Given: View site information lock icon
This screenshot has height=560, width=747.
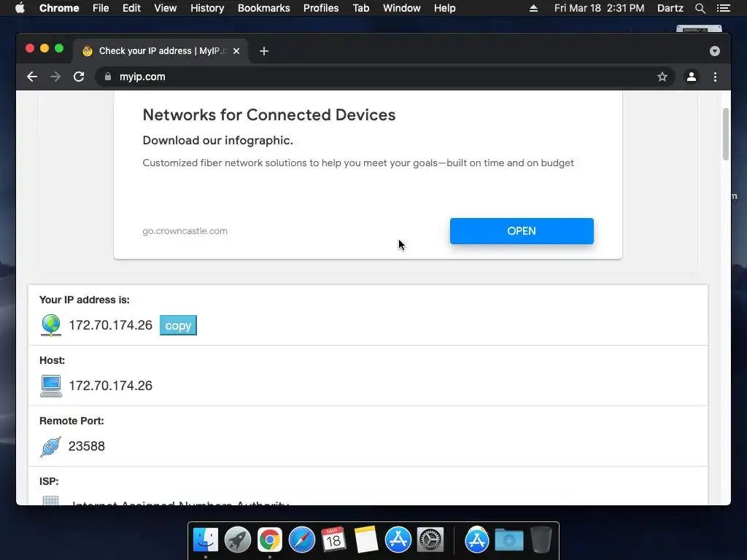Looking at the screenshot, I should 108,77.
